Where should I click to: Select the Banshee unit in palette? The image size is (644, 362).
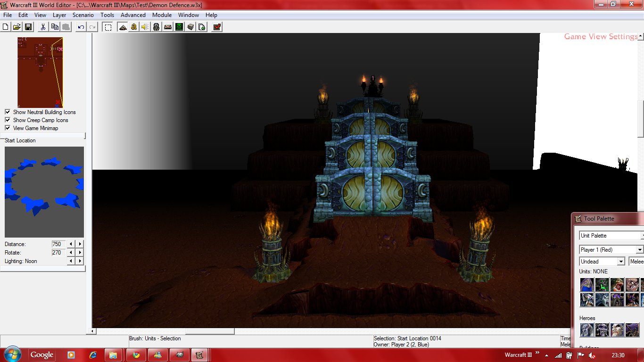coord(602,300)
